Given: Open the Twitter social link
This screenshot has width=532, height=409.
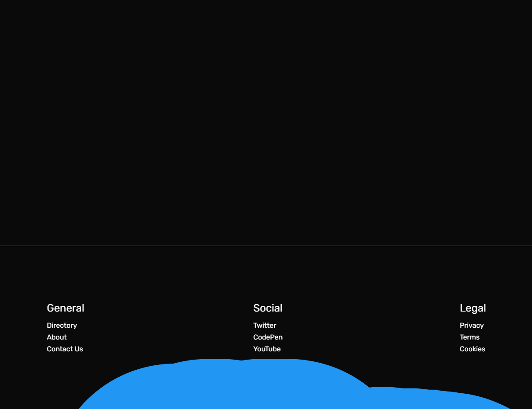Looking at the screenshot, I should [265, 325].
